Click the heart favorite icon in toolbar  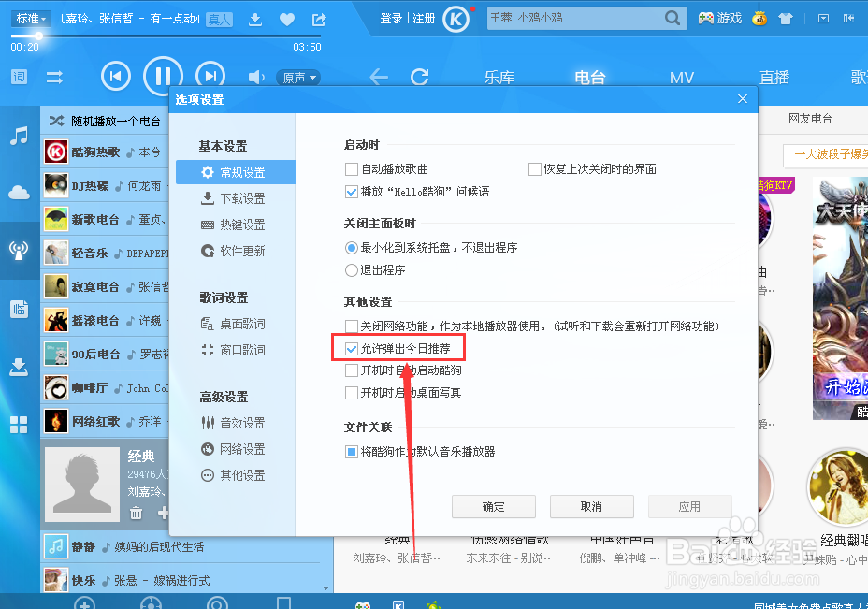tap(286, 18)
